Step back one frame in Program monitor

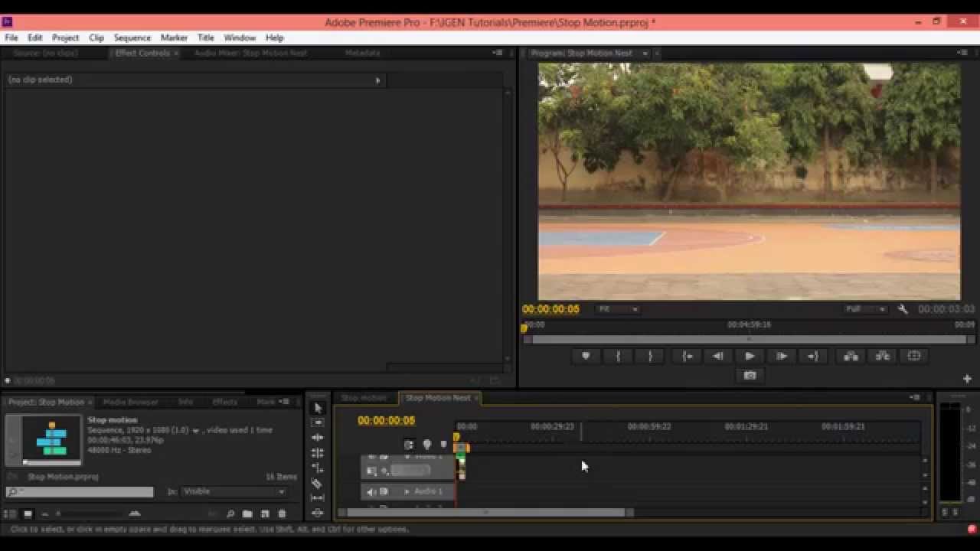tap(717, 356)
